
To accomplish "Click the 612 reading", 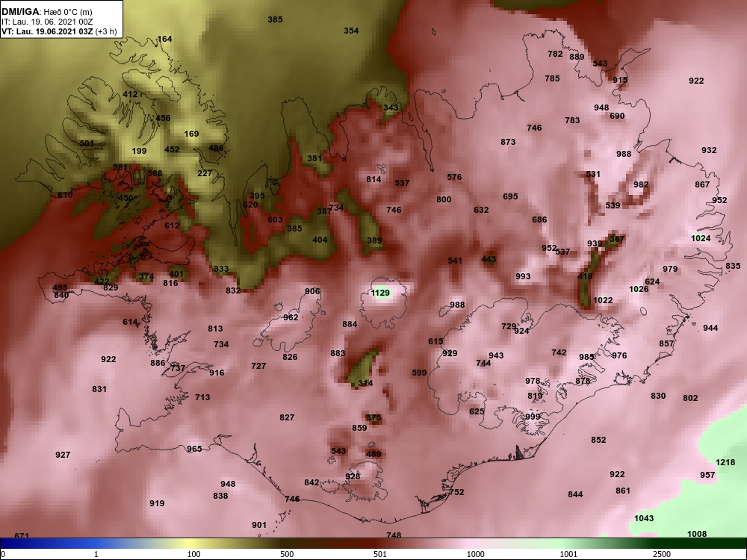I will [x=172, y=225].
